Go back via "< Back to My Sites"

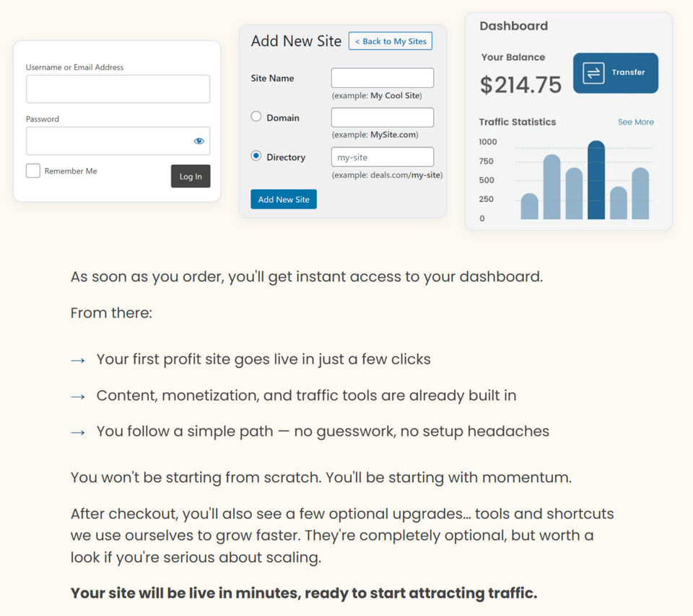(x=391, y=41)
